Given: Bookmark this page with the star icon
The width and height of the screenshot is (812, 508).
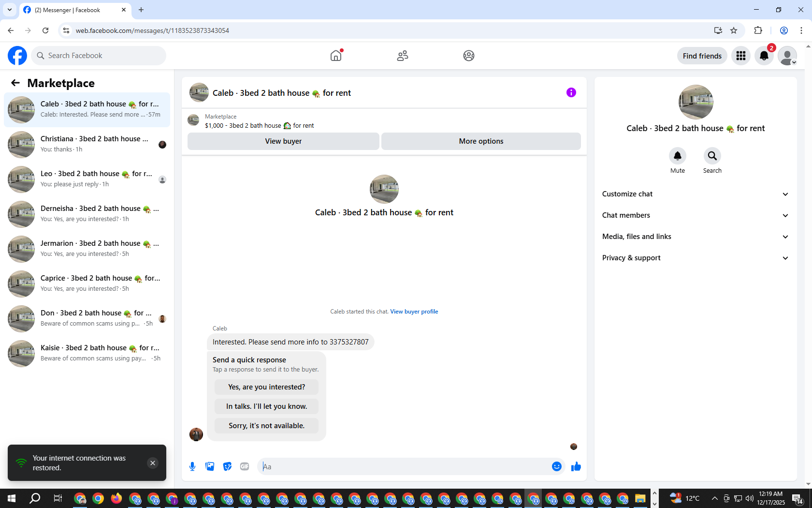Looking at the screenshot, I should (734, 30).
